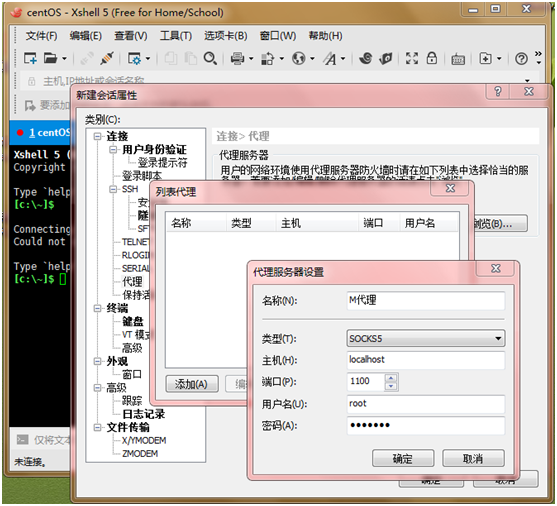This screenshot has width=557, height=506.
Task: Collapse the 终端 tree node
Action: (x=97, y=308)
